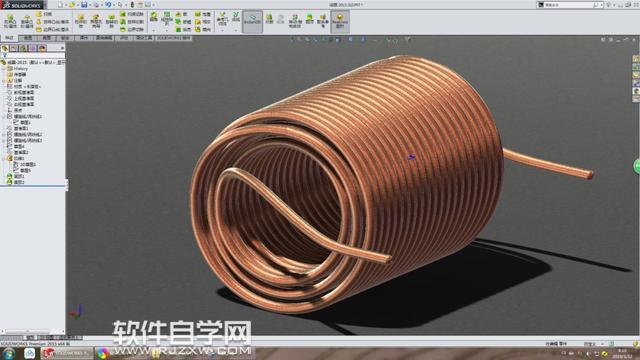Viewport: 640px width, 360px height.
Task: Open the Reference Geometry tool
Action: [222, 19]
